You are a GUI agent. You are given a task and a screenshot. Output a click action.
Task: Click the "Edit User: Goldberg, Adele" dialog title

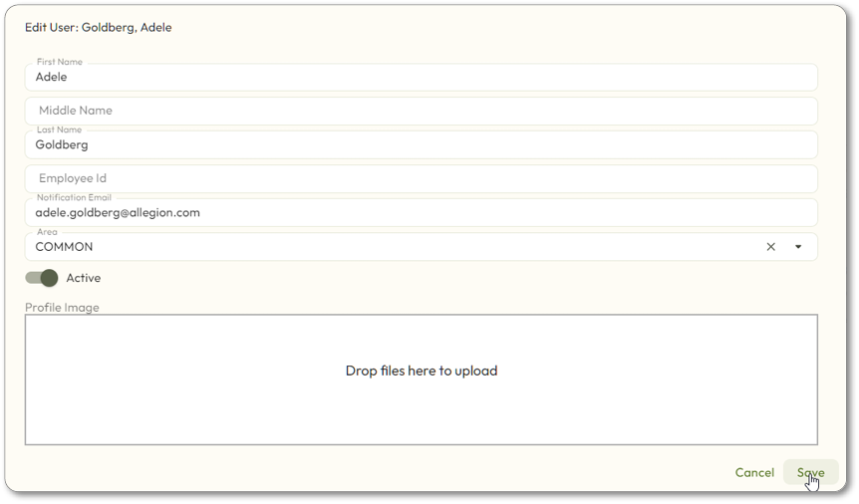(99, 28)
